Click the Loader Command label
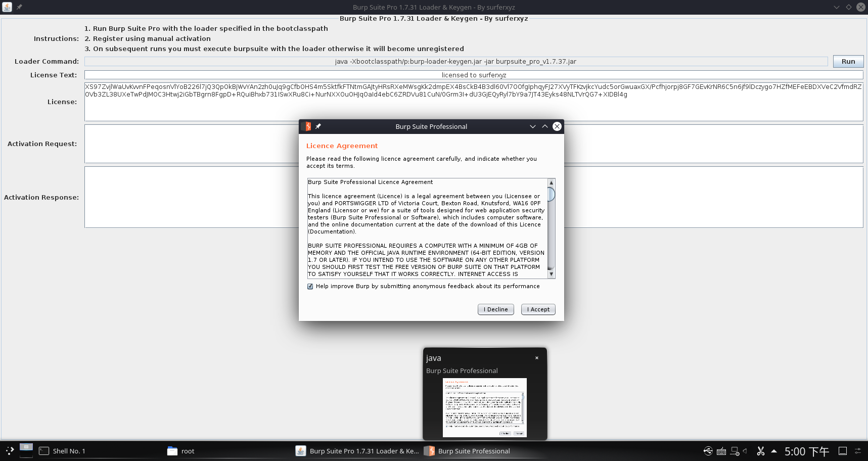 (x=47, y=61)
